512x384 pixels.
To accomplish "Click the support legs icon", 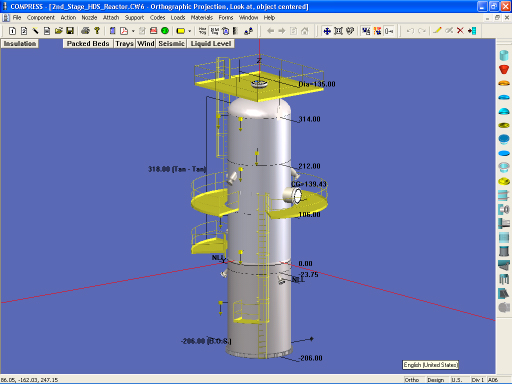I will coord(504,279).
